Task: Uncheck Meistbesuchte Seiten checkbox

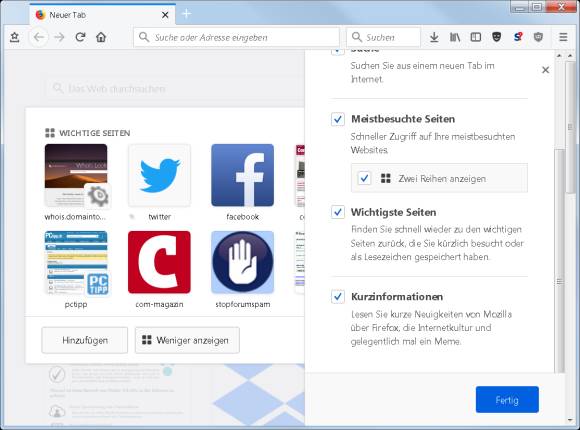Action: coord(338,119)
